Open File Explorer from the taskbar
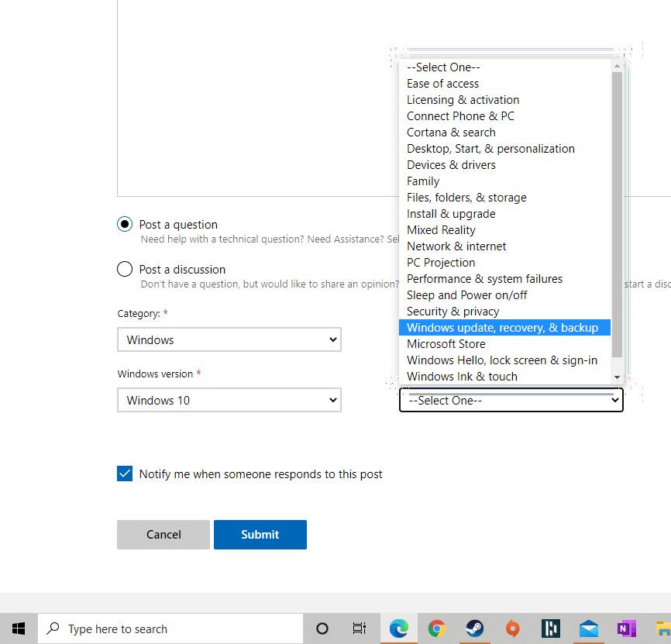This screenshot has width=671, height=644. 662,629
